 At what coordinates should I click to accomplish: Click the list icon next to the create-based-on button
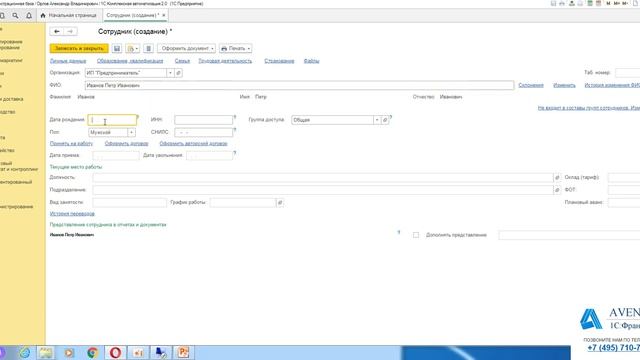148,49
